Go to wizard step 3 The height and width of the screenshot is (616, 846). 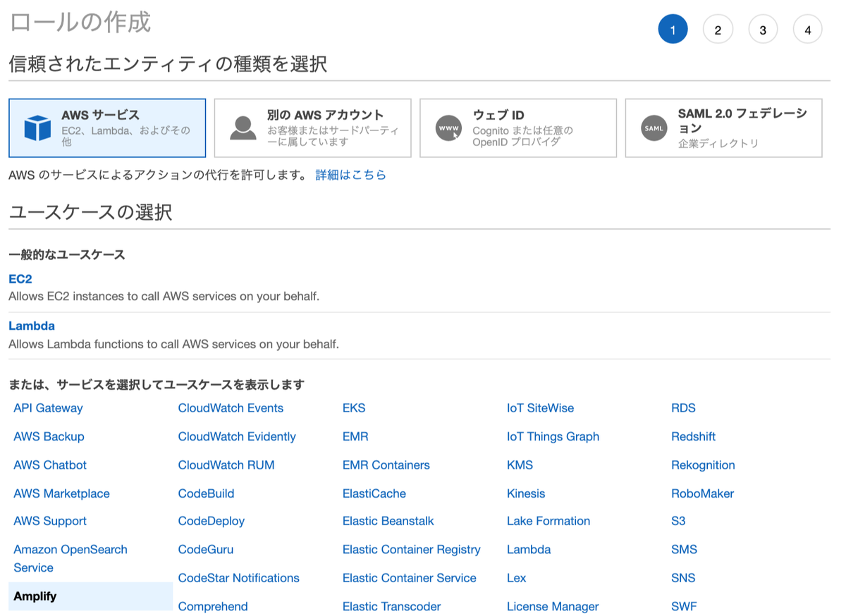pyautogui.click(x=763, y=30)
